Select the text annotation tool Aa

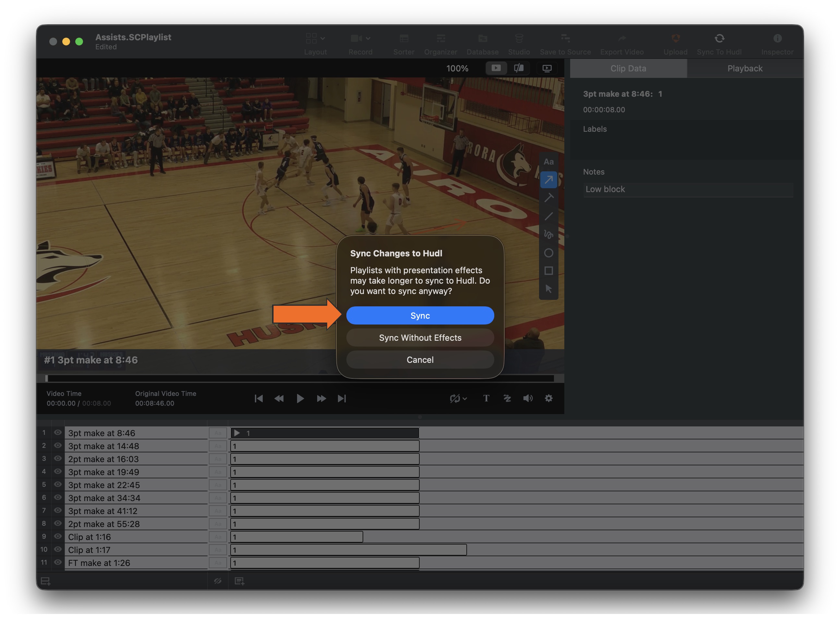coord(548,162)
